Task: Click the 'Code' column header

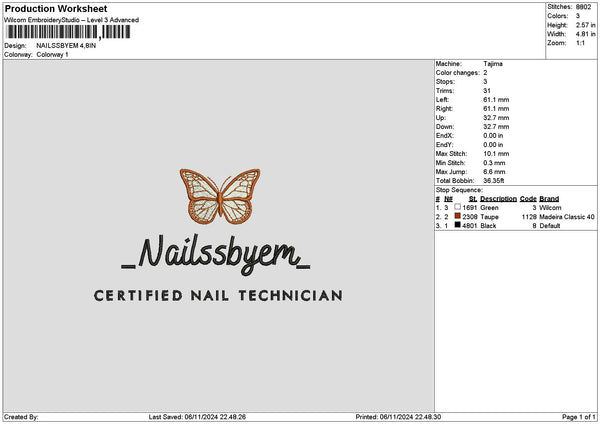Action: coord(528,199)
